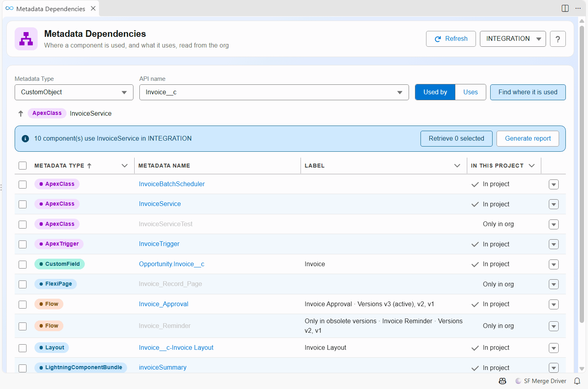Click Find where it is used
The image size is (588, 389).
tap(528, 92)
